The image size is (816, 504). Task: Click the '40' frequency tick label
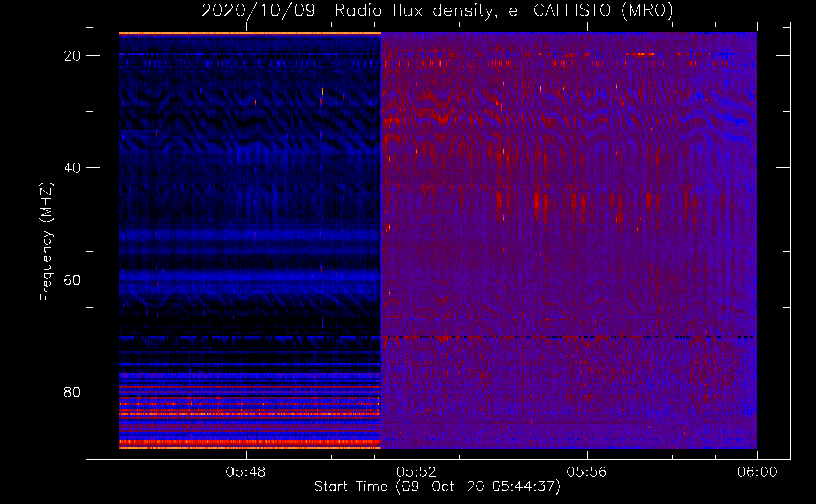click(x=72, y=168)
